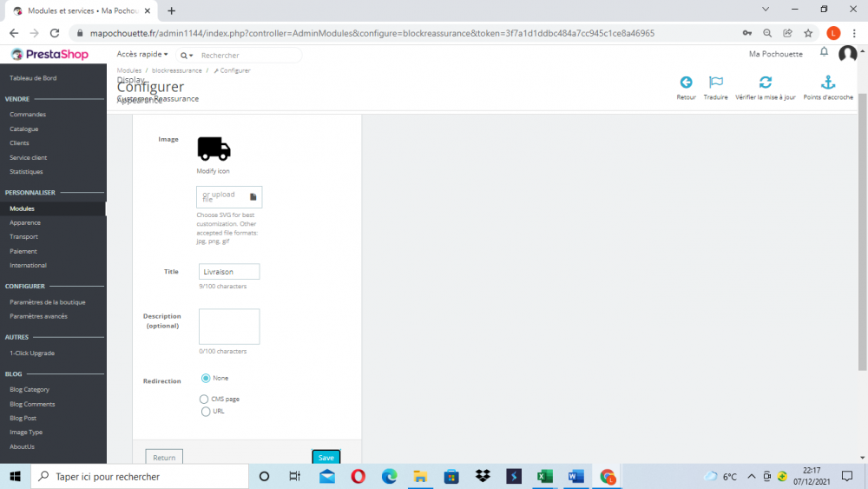Click the browser reload icon
The height and width of the screenshot is (489, 868).
[54, 33]
